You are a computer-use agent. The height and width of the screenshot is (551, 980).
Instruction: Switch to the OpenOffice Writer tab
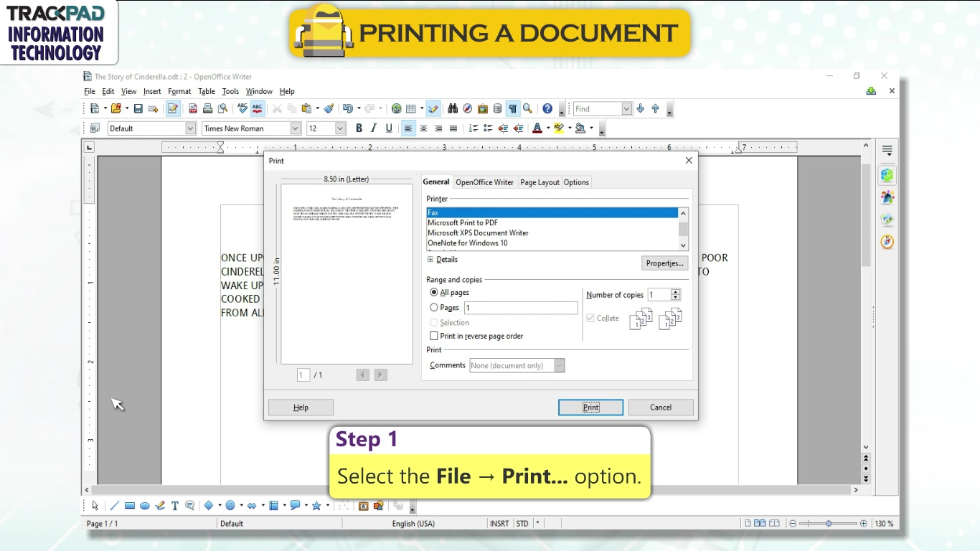click(x=485, y=182)
